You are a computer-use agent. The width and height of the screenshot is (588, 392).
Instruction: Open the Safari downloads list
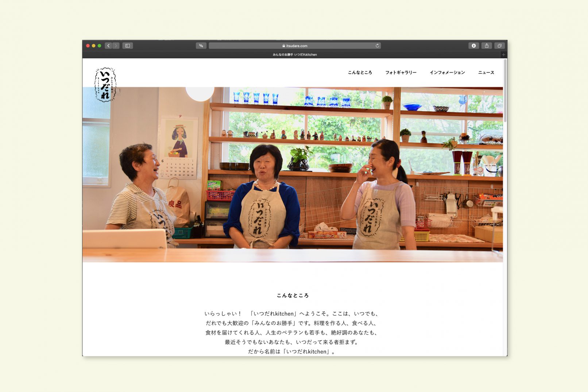tap(473, 46)
